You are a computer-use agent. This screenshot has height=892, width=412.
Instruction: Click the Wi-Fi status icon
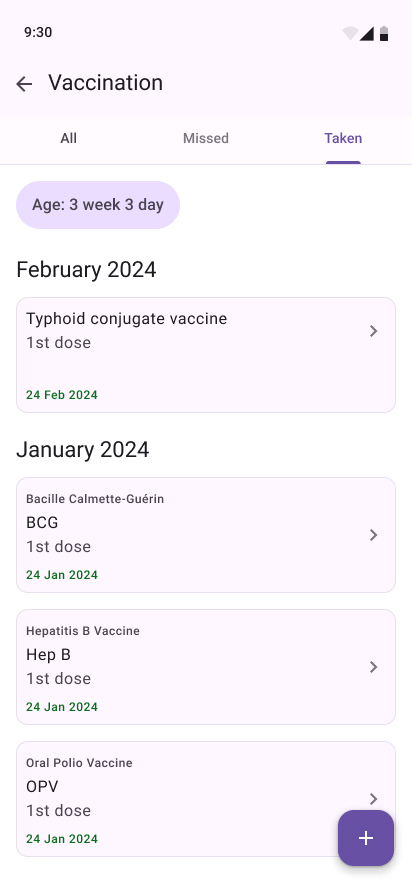350,34
